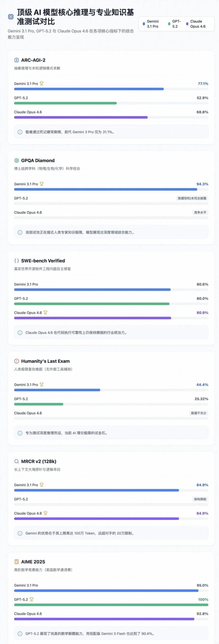Click the trophy beside Claude Opus 4.6 in SWE-bench
Viewport: 219px width, 644px height.
tap(45, 312)
